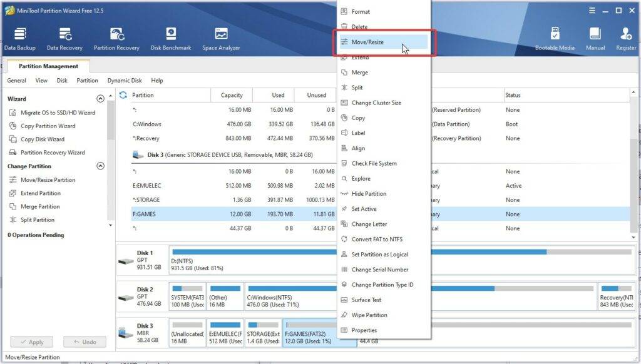Choose Set Active option
The height and width of the screenshot is (364, 641).
[384, 209]
